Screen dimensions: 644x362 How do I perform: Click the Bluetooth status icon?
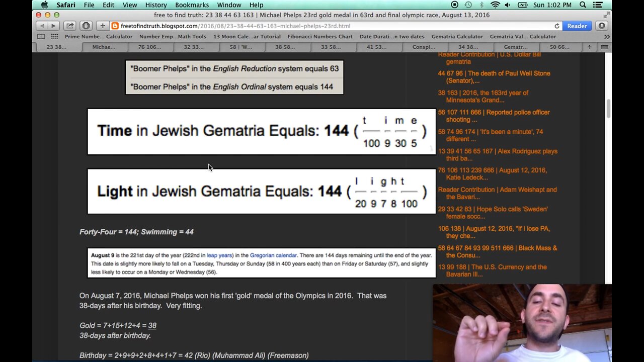pyautogui.click(x=481, y=5)
